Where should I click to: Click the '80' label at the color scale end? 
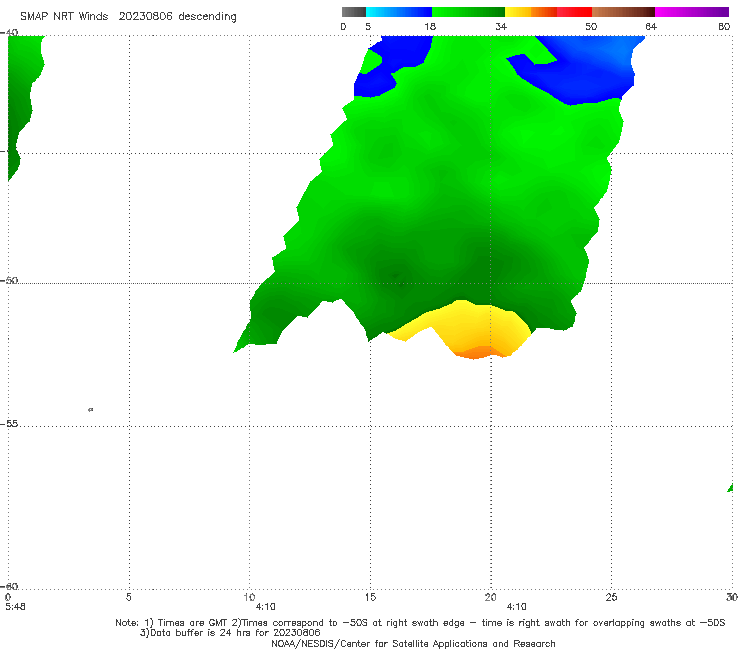point(724,26)
